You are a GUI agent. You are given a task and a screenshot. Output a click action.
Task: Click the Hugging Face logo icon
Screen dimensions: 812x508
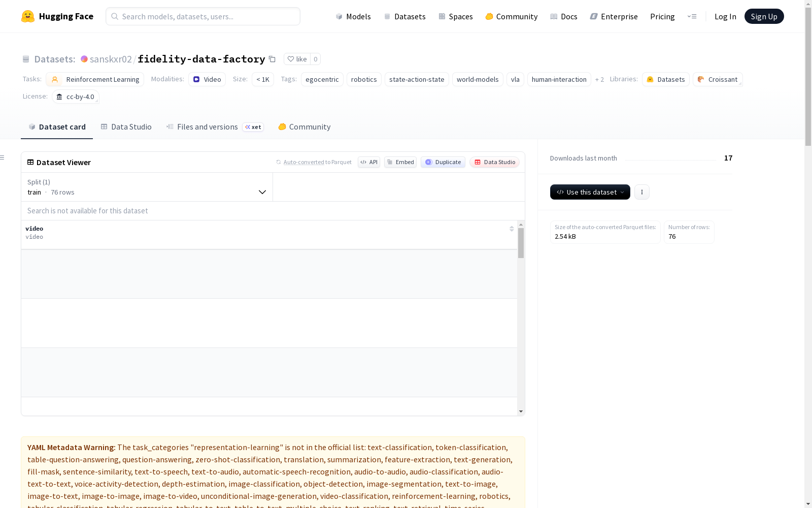pos(28,16)
